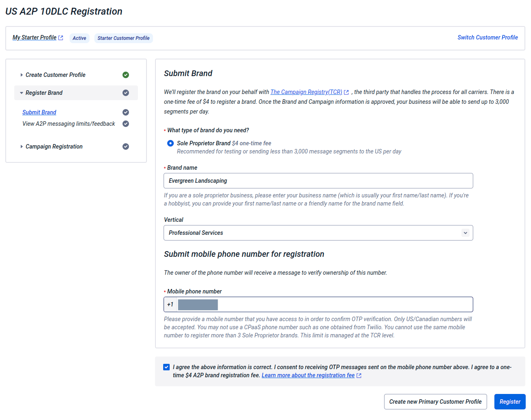Open the Vertical dropdown
Viewport: 531px width, 420px height.
coord(318,233)
